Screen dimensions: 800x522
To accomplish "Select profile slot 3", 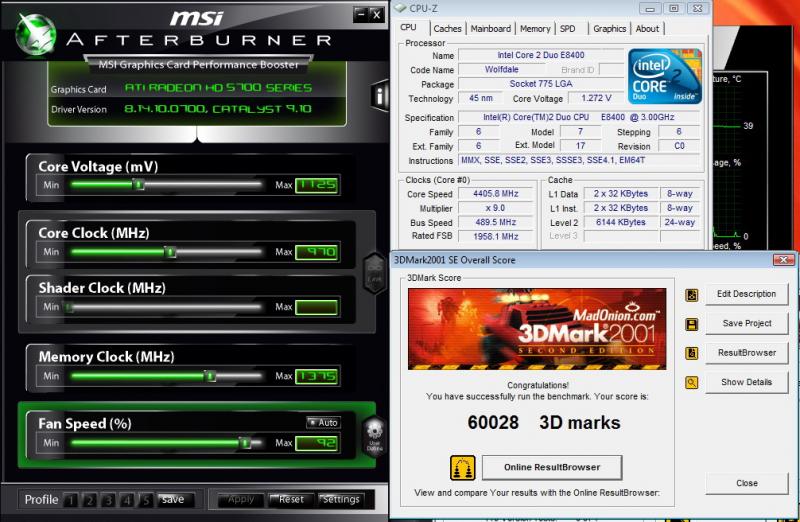I will (108, 500).
